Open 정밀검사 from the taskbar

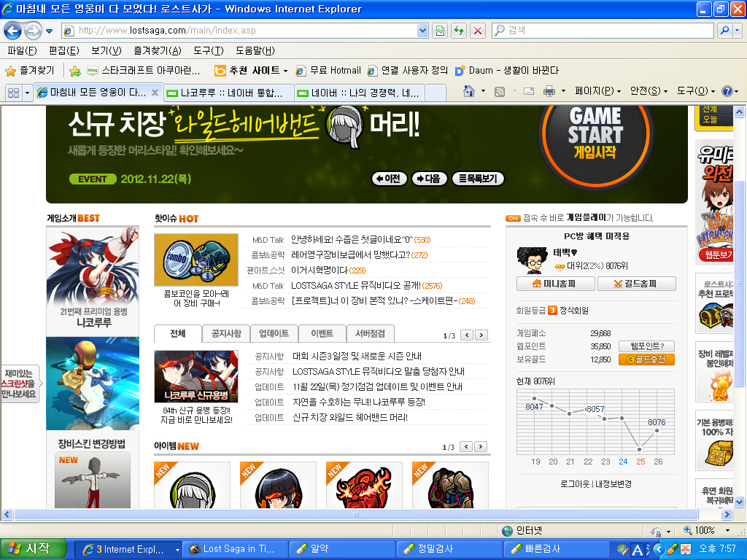(x=451, y=549)
